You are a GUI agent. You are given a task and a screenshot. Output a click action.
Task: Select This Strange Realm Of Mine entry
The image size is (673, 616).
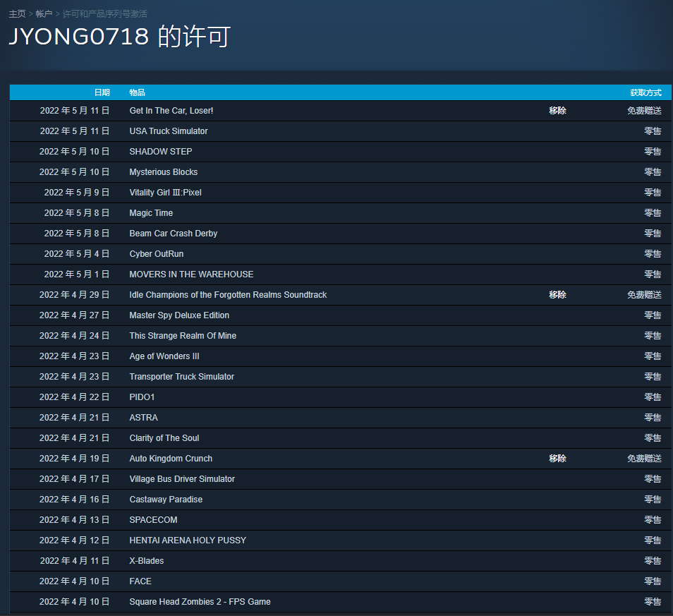pyautogui.click(x=183, y=336)
